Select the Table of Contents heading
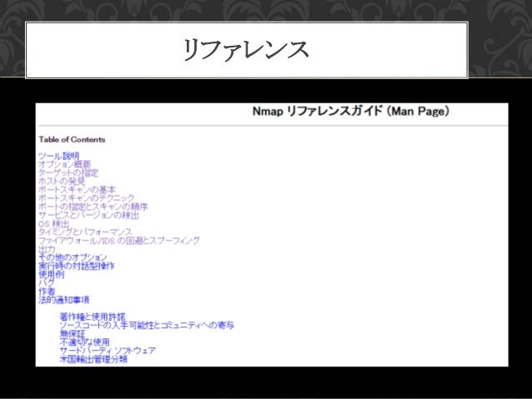532x399 pixels. click(x=72, y=139)
